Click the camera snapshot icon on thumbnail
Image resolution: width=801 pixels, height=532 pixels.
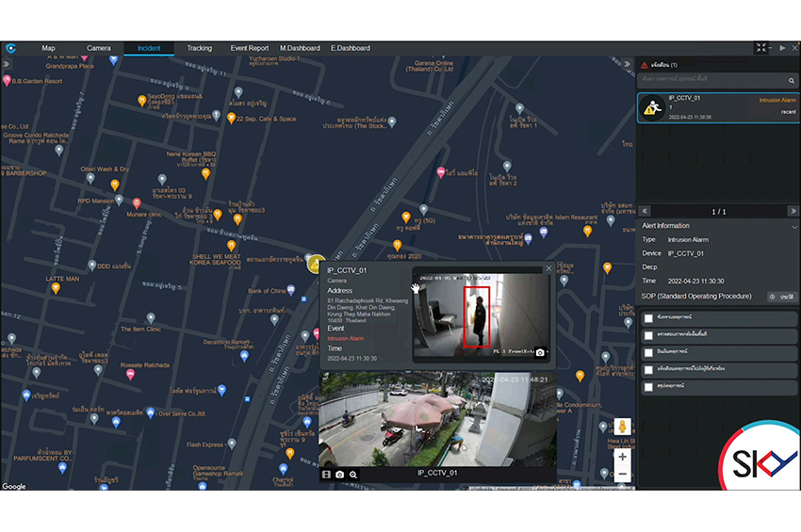point(540,352)
